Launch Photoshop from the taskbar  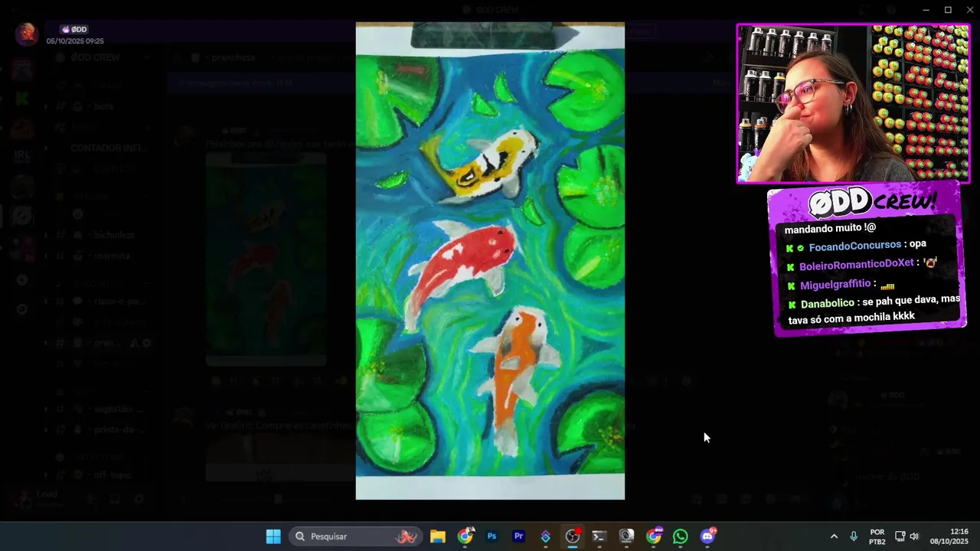492,536
